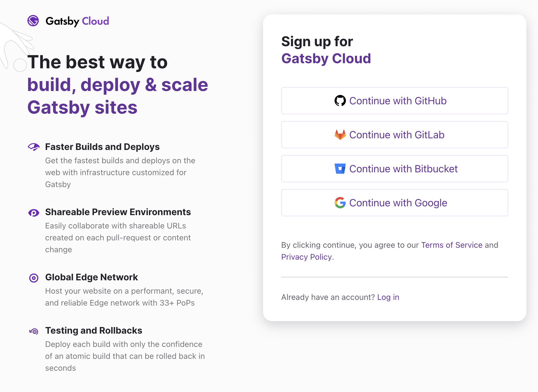Click the Faster Builds and Deploys heading

[x=102, y=147]
